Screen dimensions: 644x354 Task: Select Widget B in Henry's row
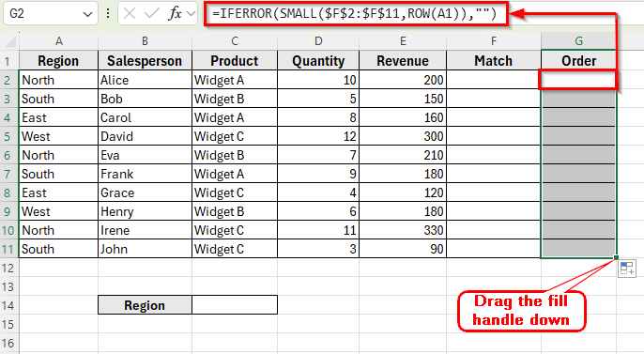click(235, 211)
